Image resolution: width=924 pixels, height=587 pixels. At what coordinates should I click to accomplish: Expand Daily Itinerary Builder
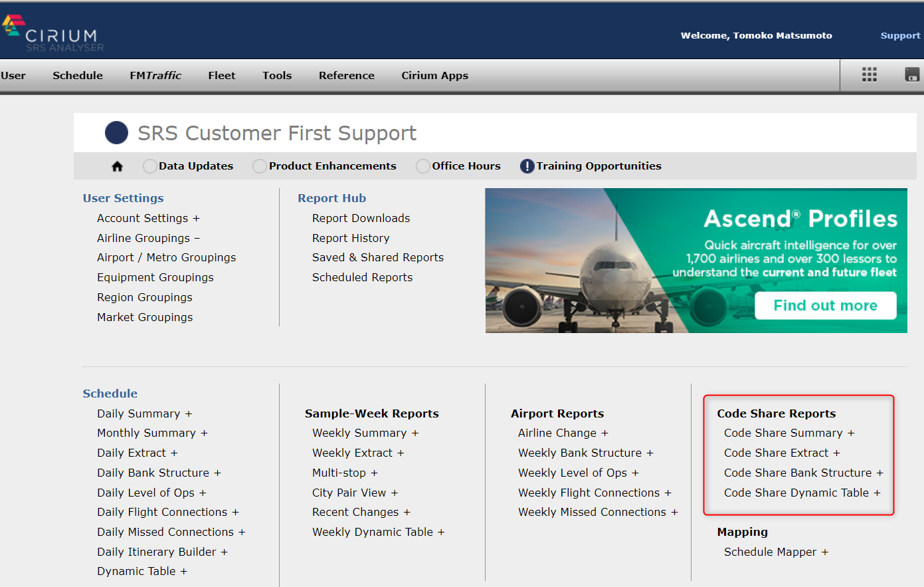[162, 552]
